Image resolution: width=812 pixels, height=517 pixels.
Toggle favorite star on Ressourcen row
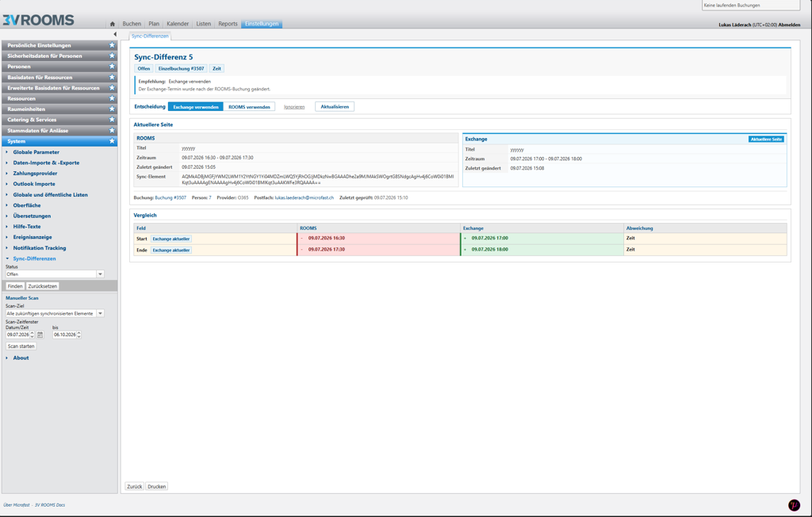[x=112, y=98]
